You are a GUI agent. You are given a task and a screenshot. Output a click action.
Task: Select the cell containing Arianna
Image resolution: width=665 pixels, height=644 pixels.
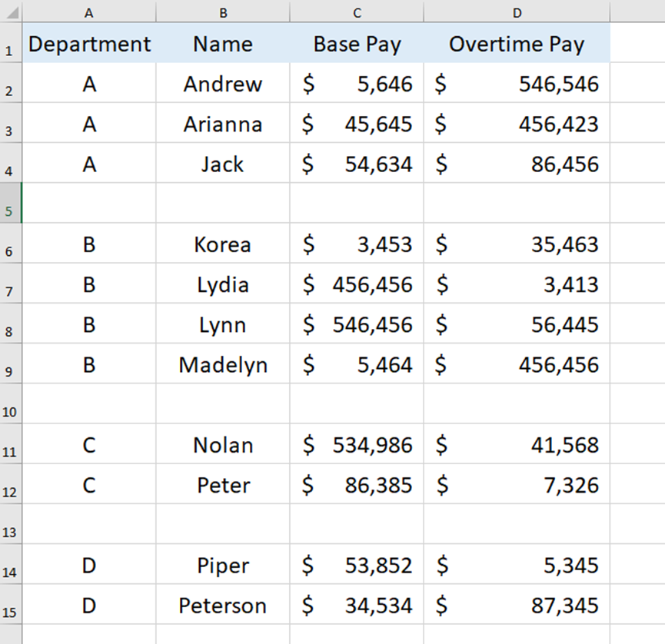coord(223,123)
